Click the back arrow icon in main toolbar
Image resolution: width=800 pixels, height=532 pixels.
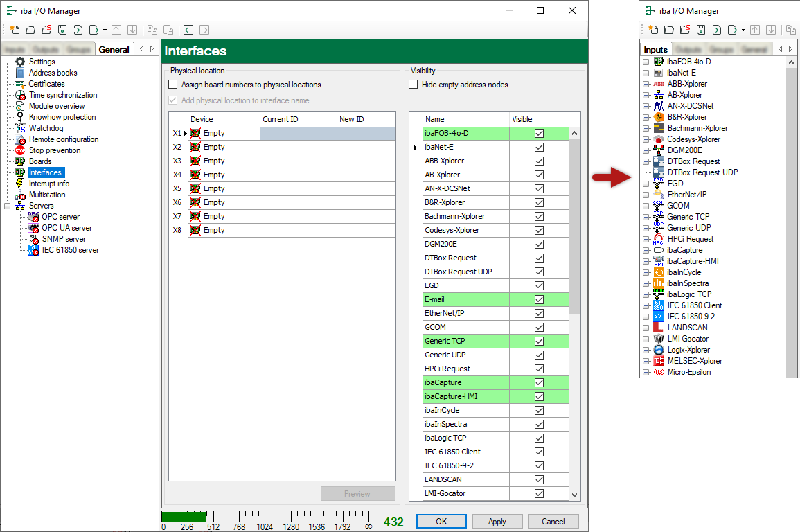188,30
